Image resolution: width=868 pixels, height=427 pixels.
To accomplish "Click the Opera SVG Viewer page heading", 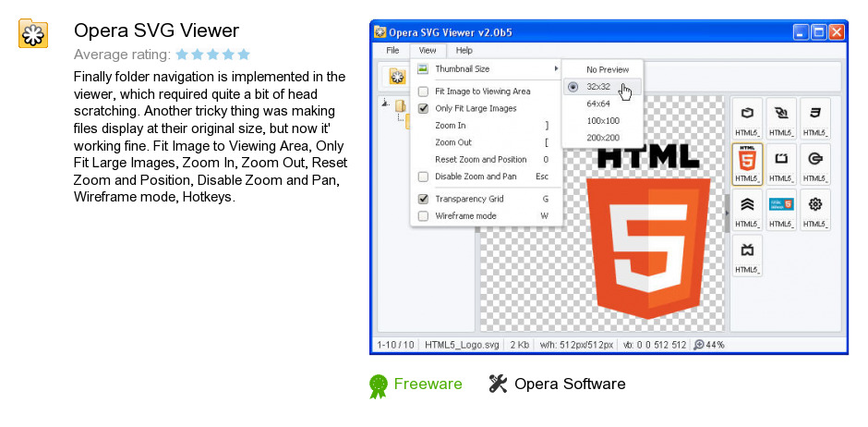I will coord(156,30).
